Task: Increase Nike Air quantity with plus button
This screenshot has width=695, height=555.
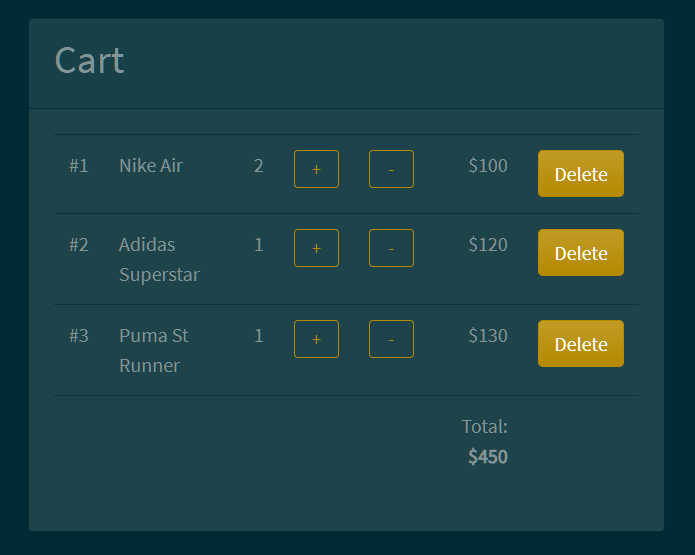Action: (x=316, y=169)
